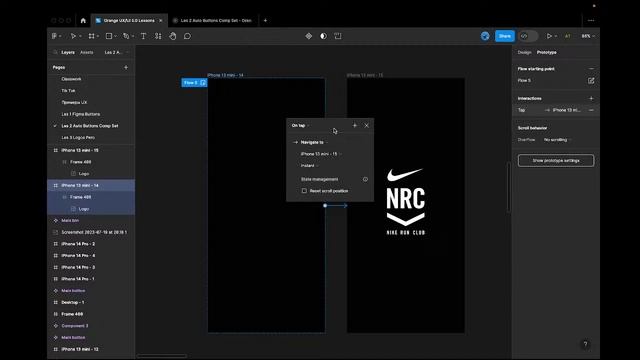Click the Share button

coord(504,36)
